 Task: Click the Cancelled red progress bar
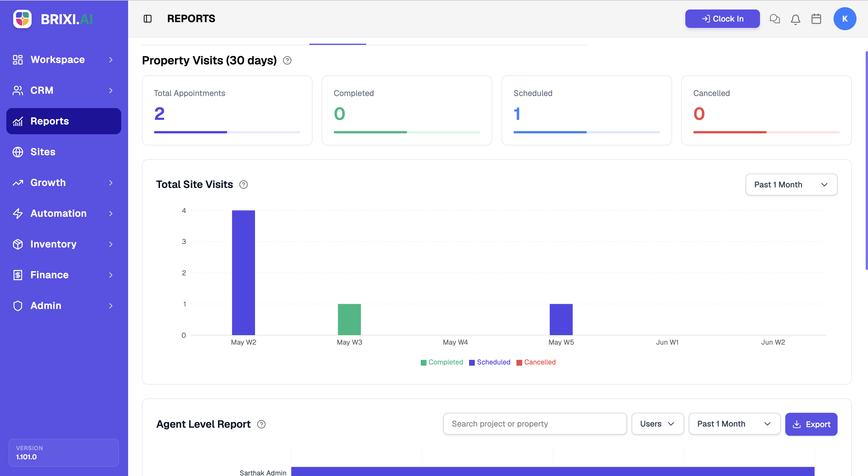[x=766, y=132]
